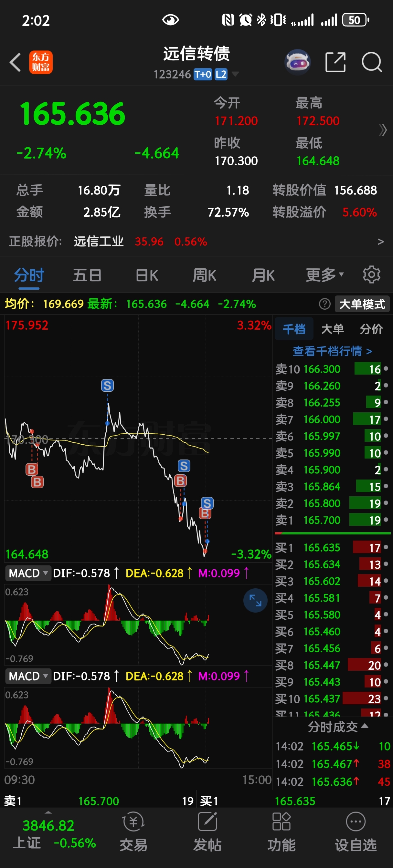393x868 pixels.
Task: Tap the help question mark icon
Action: click(324, 304)
